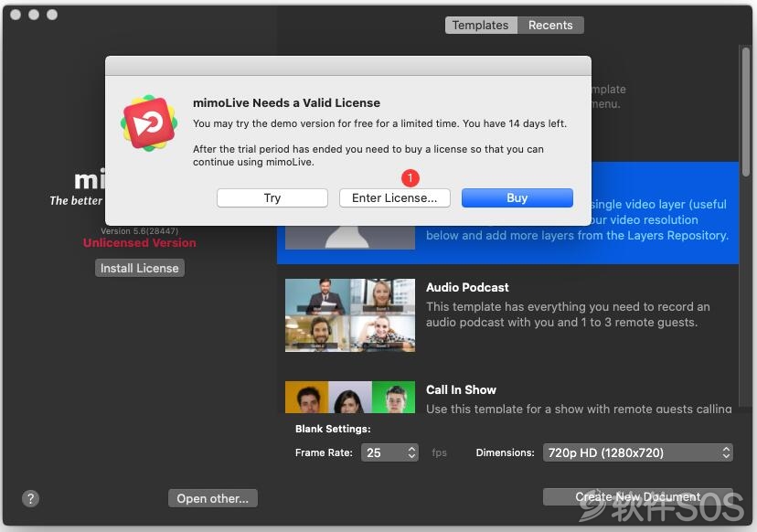Image resolution: width=757 pixels, height=532 pixels.
Task: Click Open other... button
Action: pos(212,498)
